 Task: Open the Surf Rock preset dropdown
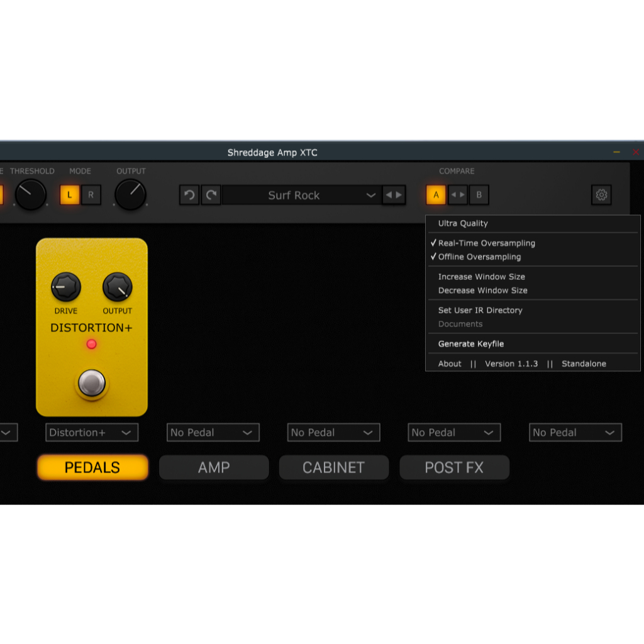tap(302, 195)
